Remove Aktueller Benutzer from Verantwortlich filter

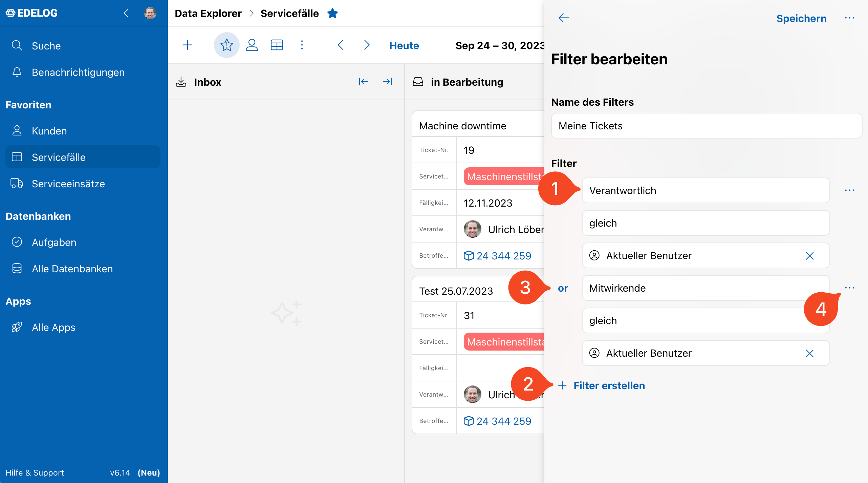[x=810, y=256]
